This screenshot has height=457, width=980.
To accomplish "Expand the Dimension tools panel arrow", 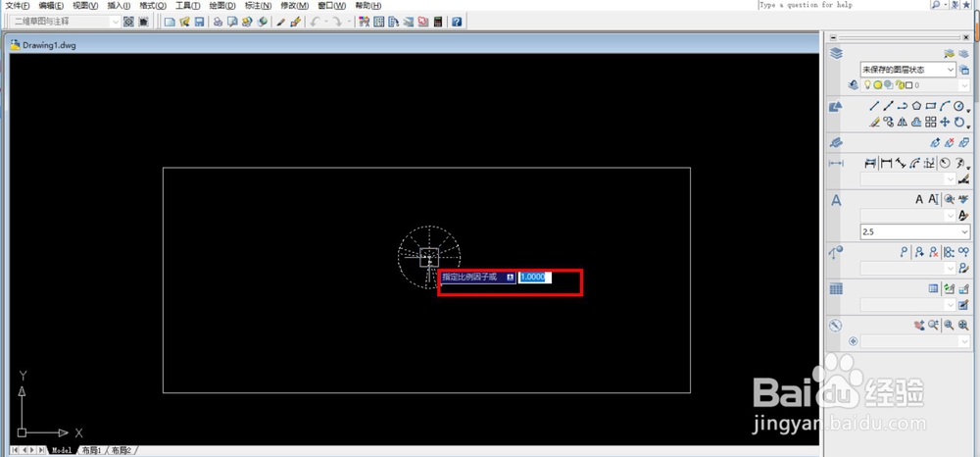I will 969,168.
